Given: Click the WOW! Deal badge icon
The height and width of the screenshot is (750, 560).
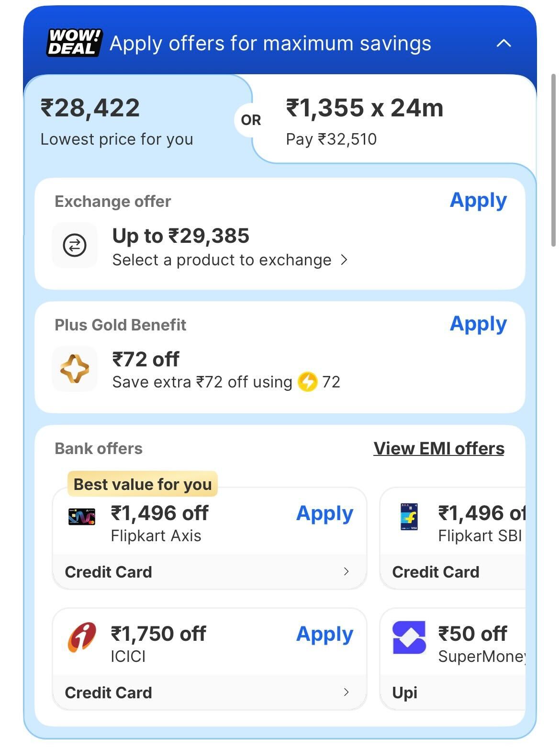Looking at the screenshot, I should pos(74,43).
